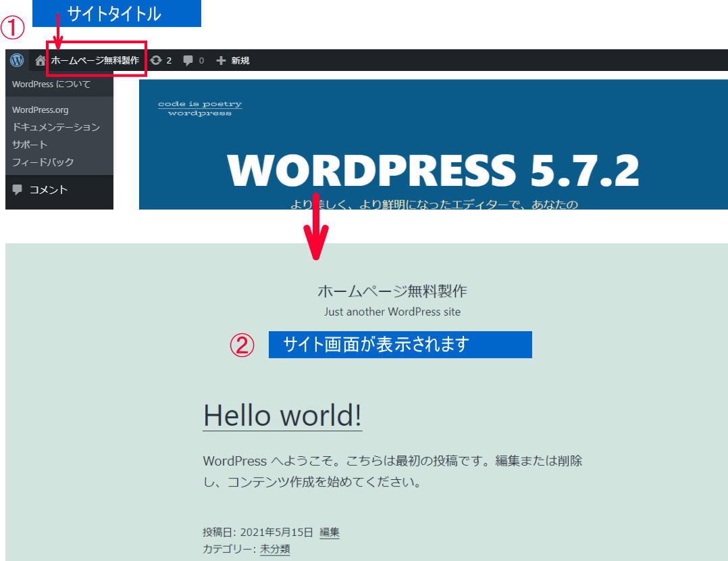Viewport: 728px width, 561px height.
Task: Click the コメント sidebar bubble icon
Action: coord(17,190)
